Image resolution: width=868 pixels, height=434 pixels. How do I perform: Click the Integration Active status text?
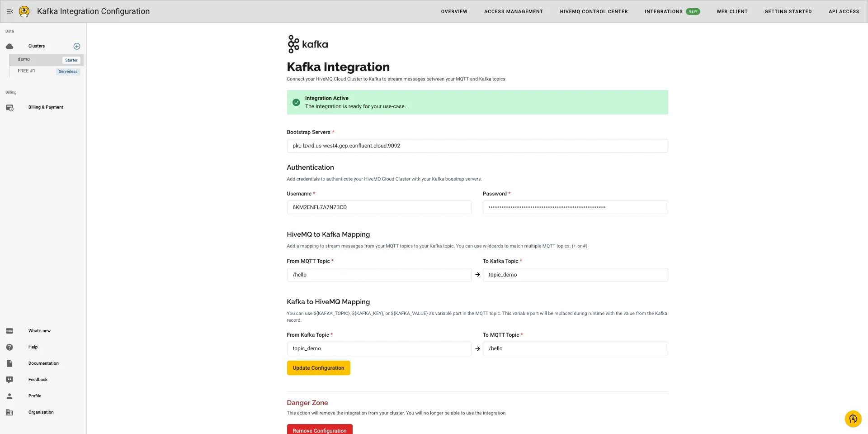coord(327,98)
